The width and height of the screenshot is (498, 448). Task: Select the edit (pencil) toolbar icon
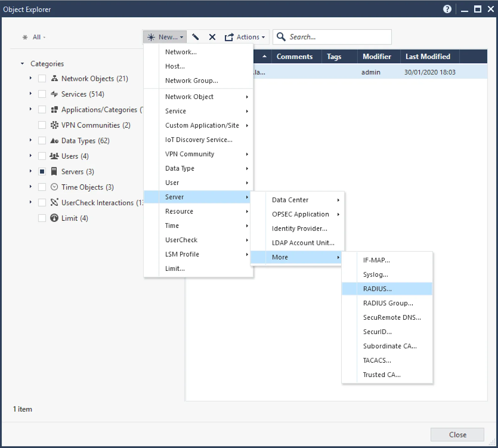[195, 37]
